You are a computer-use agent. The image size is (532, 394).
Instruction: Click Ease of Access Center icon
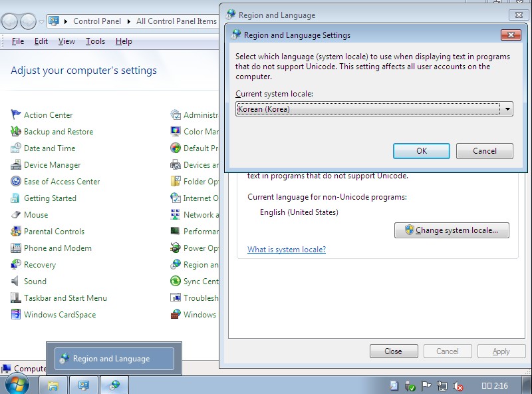pos(15,182)
